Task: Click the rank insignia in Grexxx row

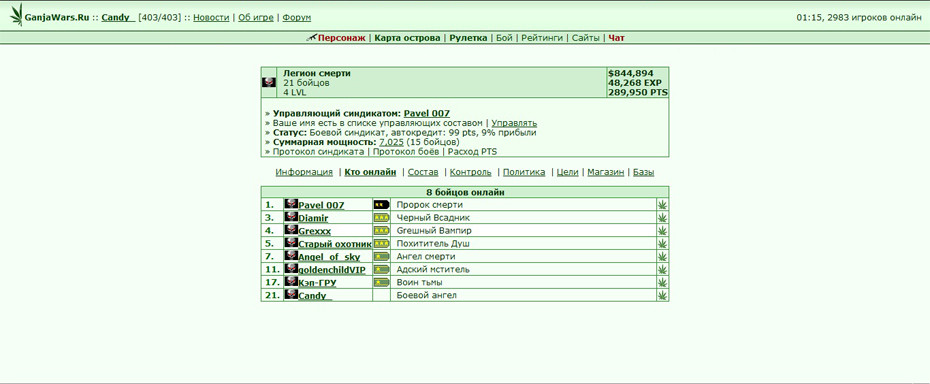Action: [x=381, y=230]
